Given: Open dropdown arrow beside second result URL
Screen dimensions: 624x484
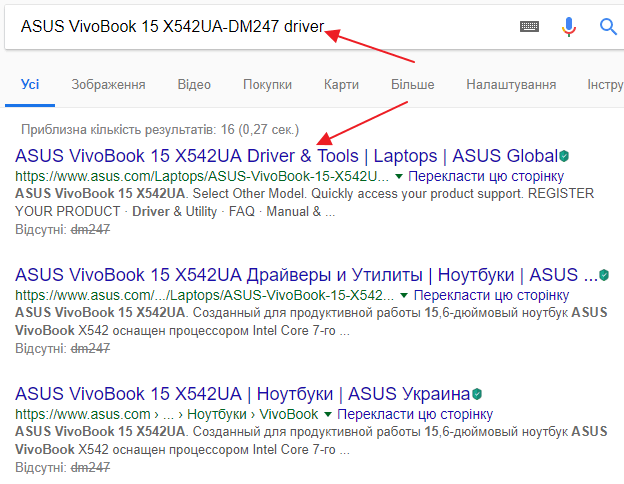Looking at the screenshot, I should click(x=404, y=296).
